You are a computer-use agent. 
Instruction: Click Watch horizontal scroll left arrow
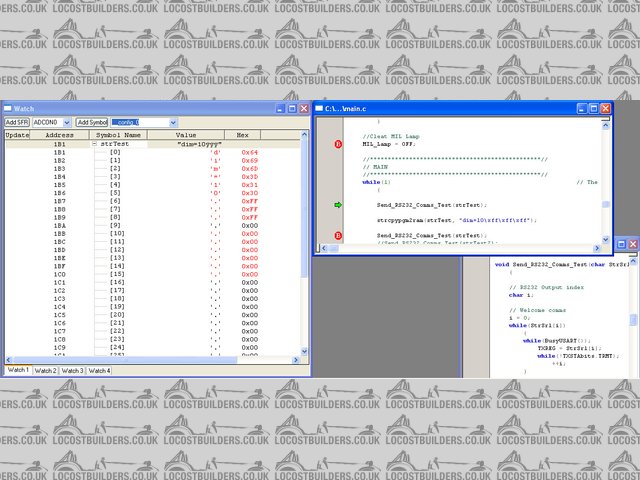point(9,360)
